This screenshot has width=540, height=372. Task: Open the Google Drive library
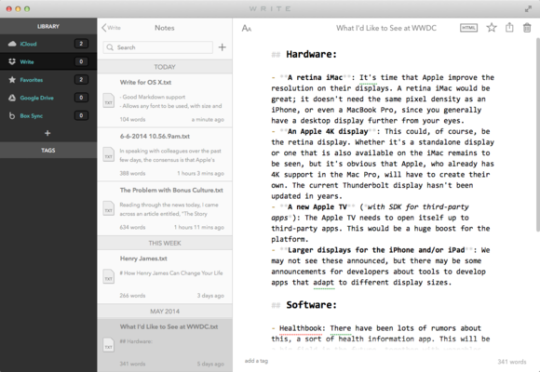click(x=48, y=98)
